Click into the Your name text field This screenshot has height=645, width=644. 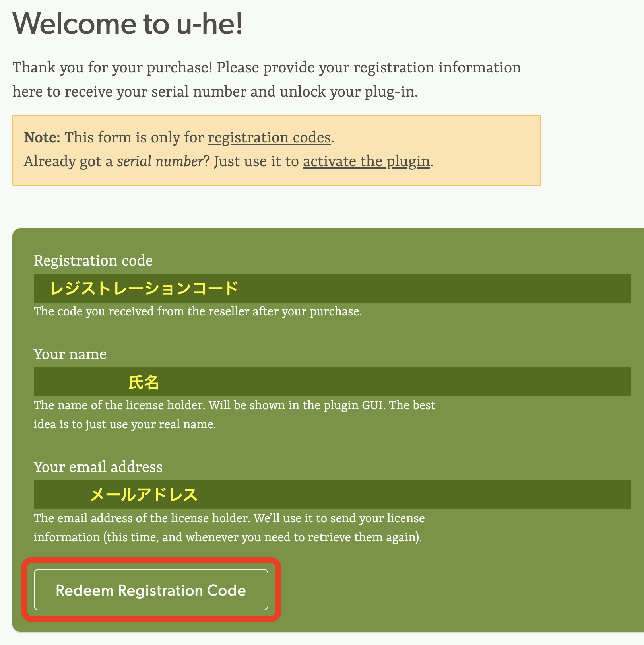(x=398, y=382)
